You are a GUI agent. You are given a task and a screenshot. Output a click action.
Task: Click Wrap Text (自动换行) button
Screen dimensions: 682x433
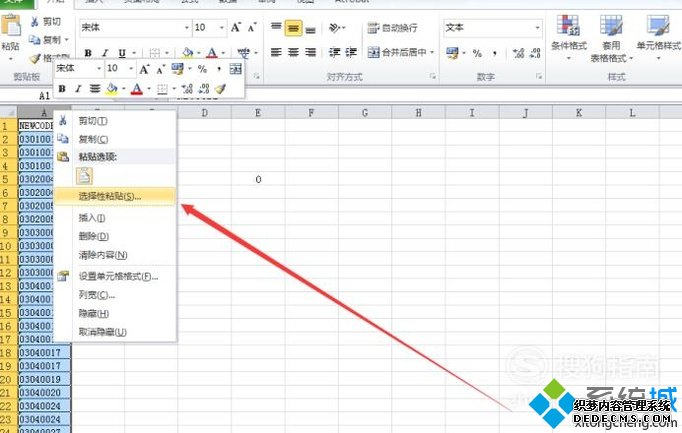coord(392,28)
